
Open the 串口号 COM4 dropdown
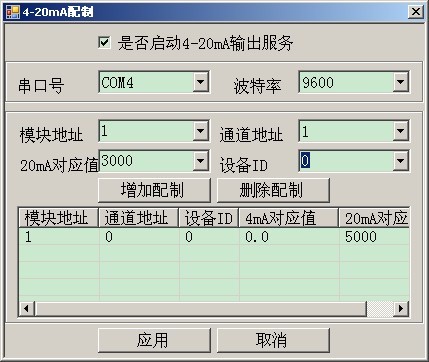(x=201, y=82)
